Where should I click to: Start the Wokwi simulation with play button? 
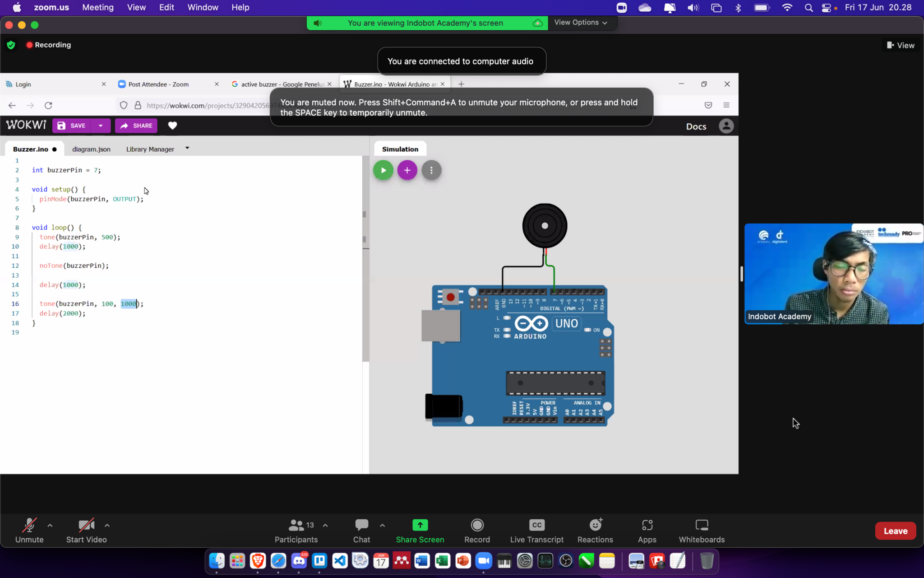tap(383, 170)
